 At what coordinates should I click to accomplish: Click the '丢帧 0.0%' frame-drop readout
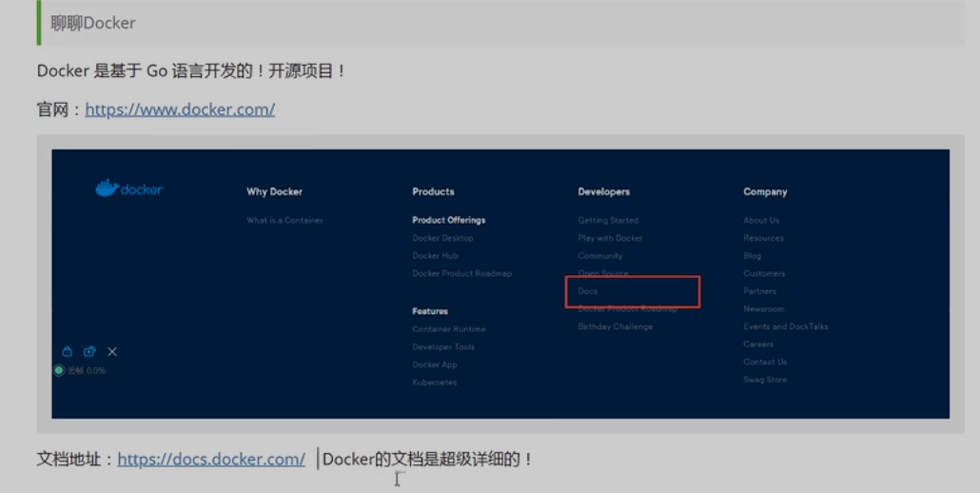coord(87,370)
